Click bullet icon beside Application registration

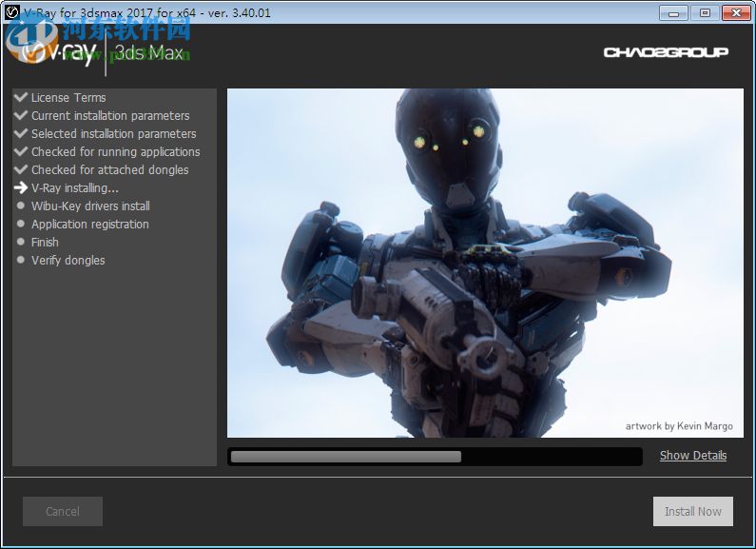click(x=21, y=224)
